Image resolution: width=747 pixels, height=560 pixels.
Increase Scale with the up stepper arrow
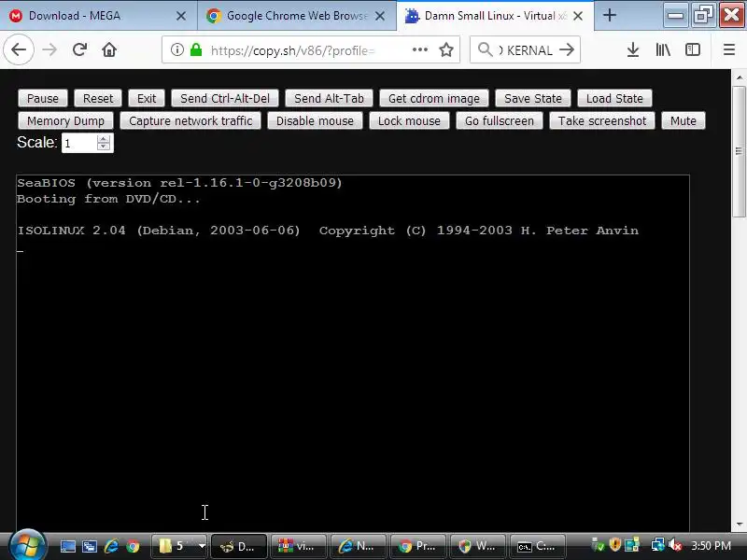[x=104, y=138]
